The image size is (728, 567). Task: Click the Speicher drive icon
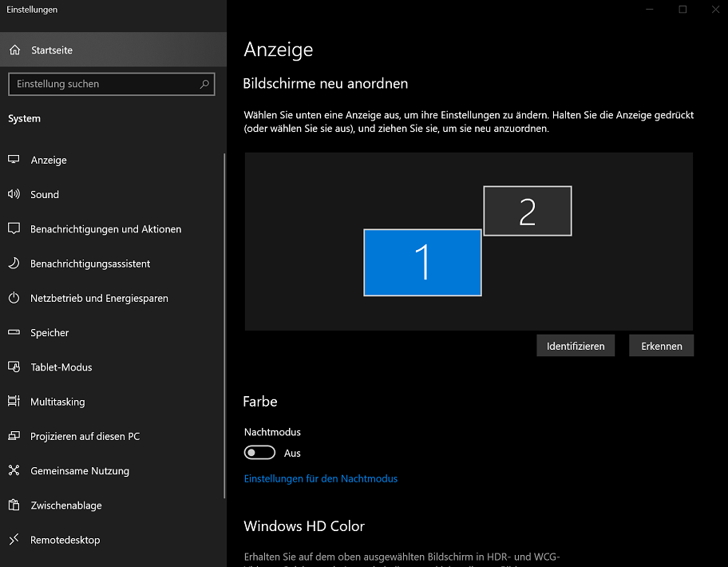point(14,332)
